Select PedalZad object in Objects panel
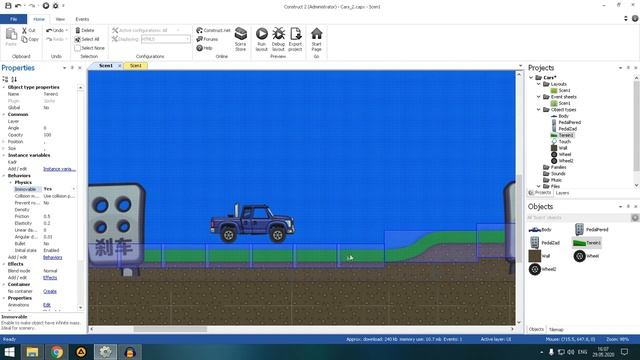The width and height of the screenshot is (640, 360). [x=544, y=243]
